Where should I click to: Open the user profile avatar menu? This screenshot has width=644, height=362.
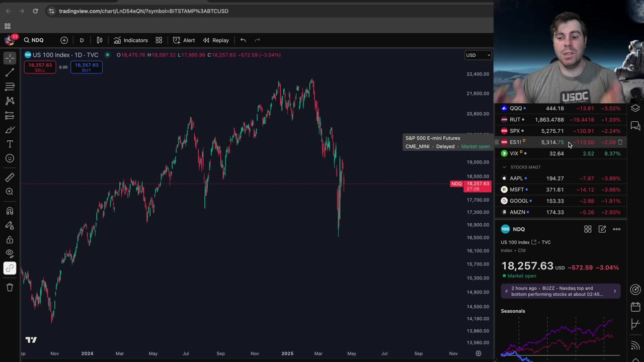10,40
